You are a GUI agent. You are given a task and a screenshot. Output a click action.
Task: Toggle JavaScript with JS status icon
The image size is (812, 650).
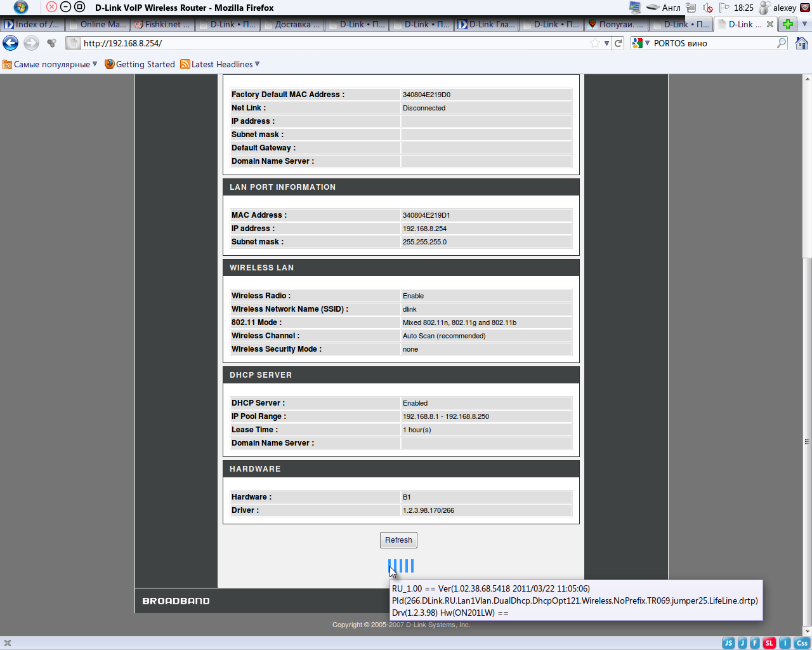(x=728, y=643)
